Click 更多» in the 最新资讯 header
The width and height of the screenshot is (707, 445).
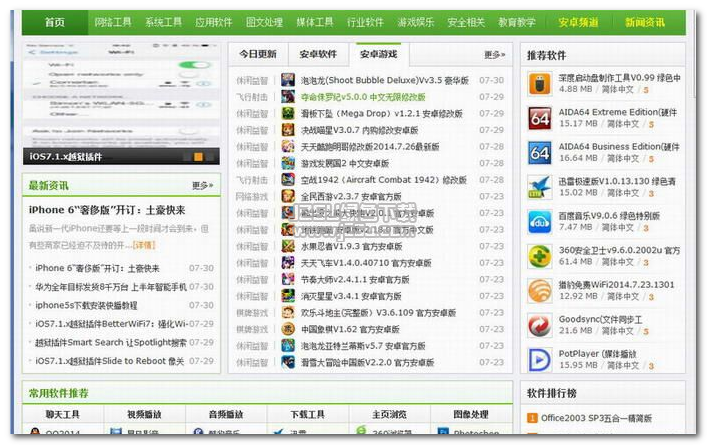click(x=202, y=185)
